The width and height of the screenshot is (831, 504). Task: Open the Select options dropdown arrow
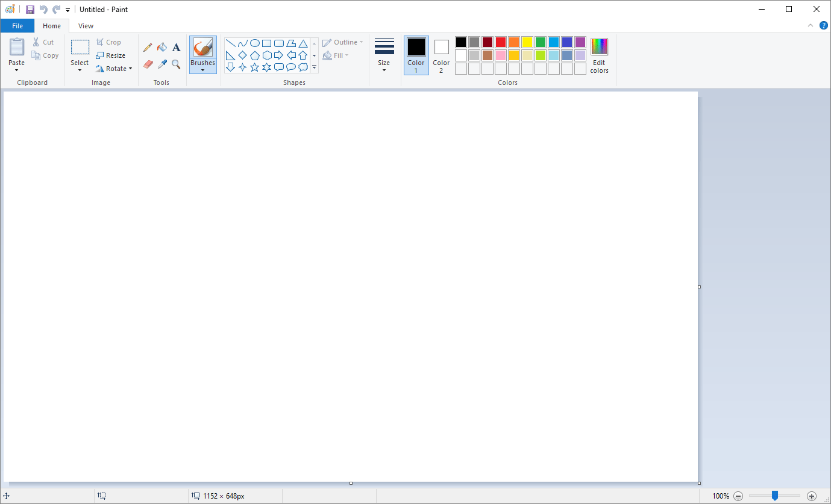click(80, 70)
